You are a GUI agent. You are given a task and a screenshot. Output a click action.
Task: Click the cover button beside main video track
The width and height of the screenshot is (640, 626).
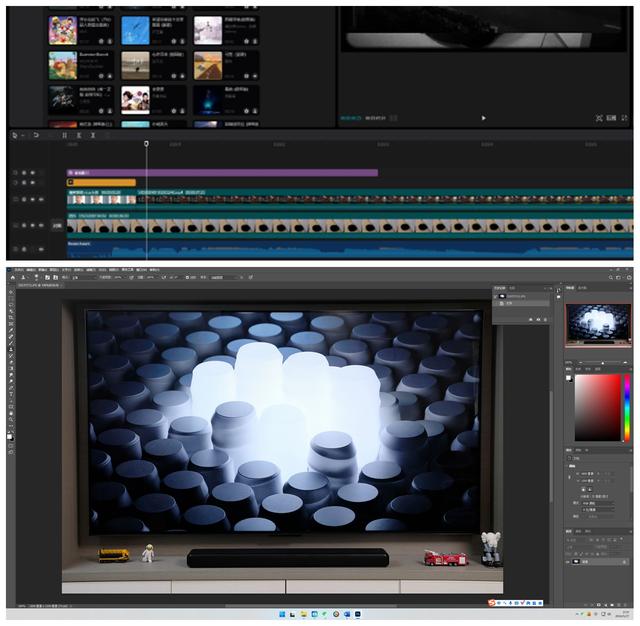pyautogui.click(x=58, y=225)
